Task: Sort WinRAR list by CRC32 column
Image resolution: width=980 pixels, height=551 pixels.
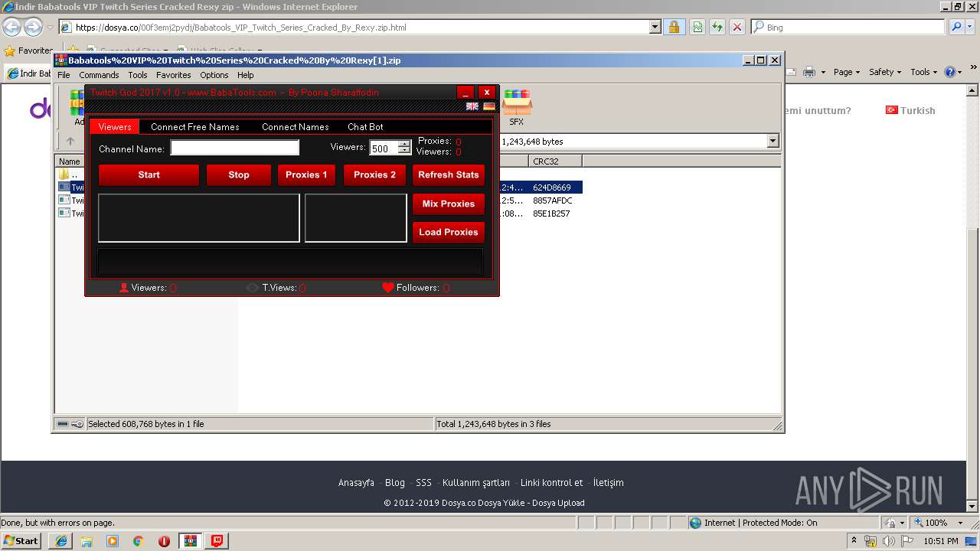Action: click(555, 161)
